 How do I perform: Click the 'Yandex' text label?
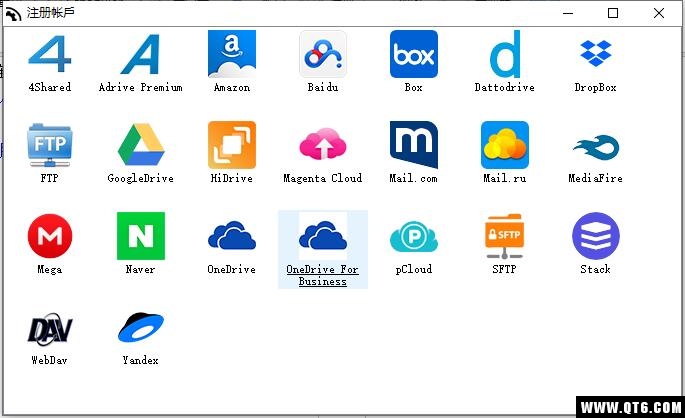pos(140,360)
